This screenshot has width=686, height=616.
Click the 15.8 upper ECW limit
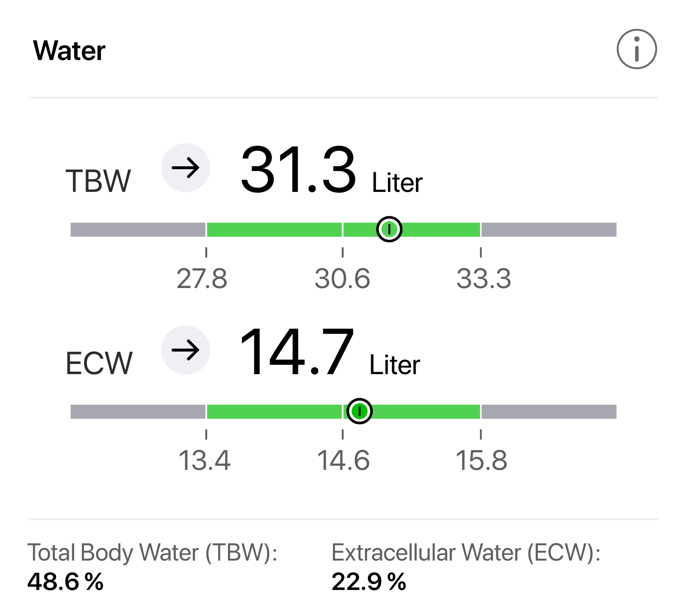coord(481,460)
